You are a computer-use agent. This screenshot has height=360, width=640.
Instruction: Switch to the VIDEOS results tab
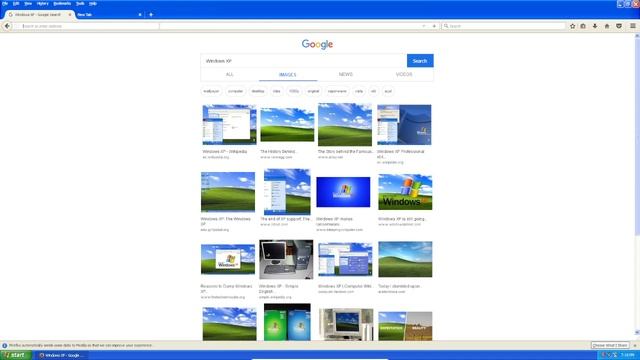pos(404,75)
